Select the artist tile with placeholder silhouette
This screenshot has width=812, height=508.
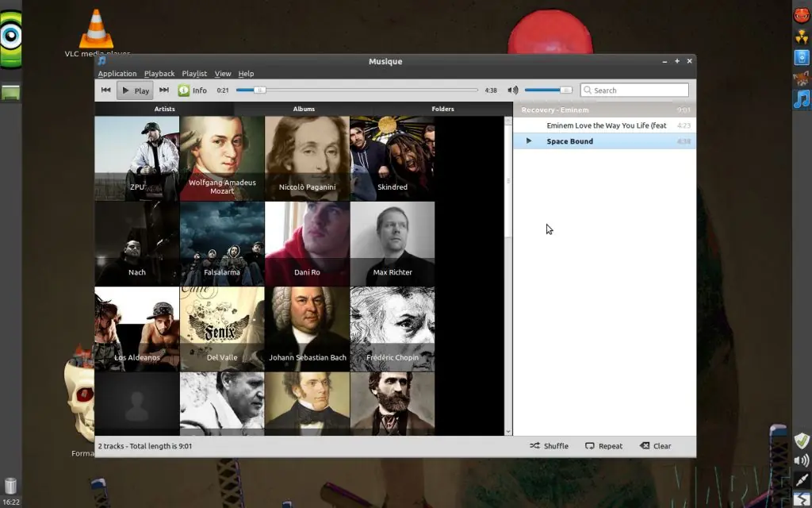point(136,404)
